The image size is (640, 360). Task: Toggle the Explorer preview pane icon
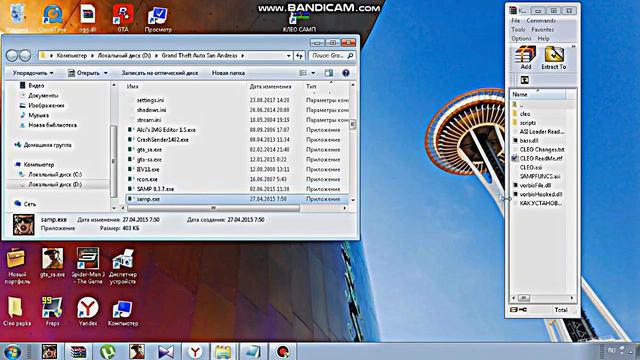click(329, 73)
